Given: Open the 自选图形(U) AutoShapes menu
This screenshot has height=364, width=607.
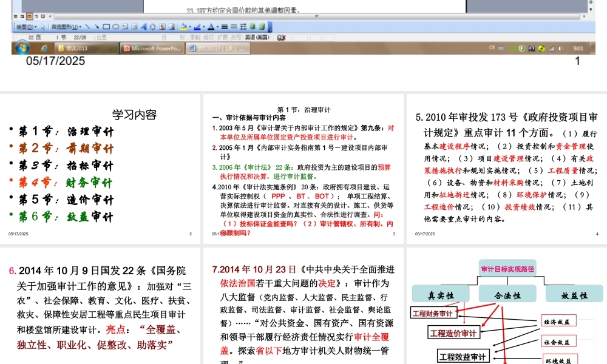Looking at the screenshot, I should (x=66, y=27).
